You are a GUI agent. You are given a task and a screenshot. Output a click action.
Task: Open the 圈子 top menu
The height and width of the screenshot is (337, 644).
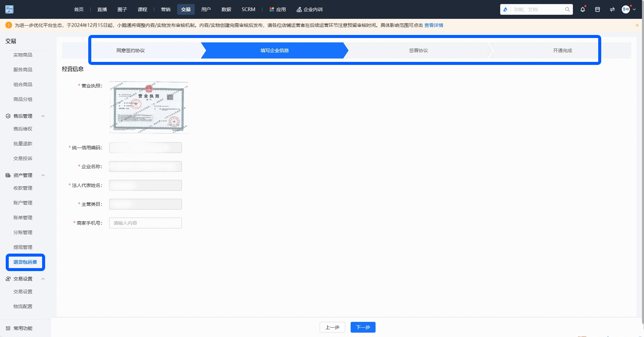(122, 9)
